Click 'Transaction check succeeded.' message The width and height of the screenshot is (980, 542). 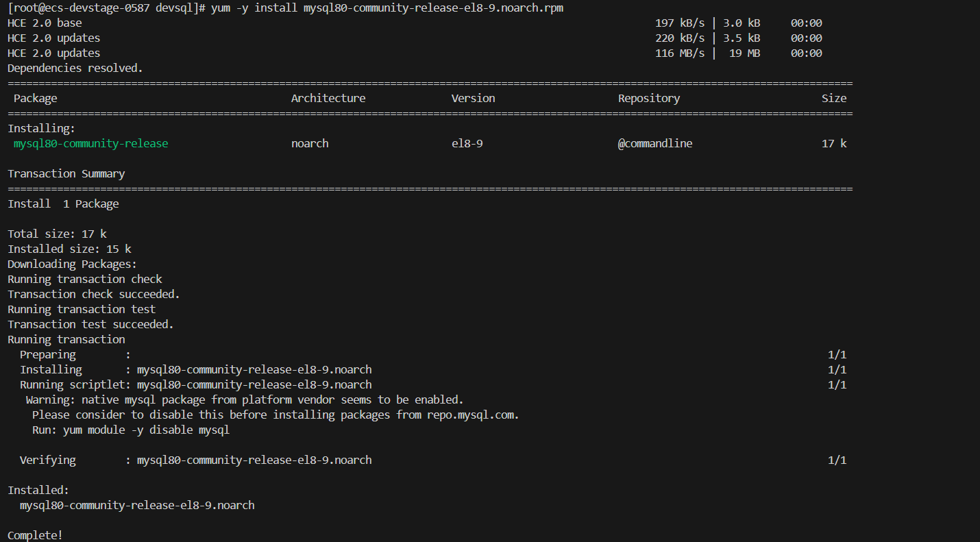[x=93, y=294]
